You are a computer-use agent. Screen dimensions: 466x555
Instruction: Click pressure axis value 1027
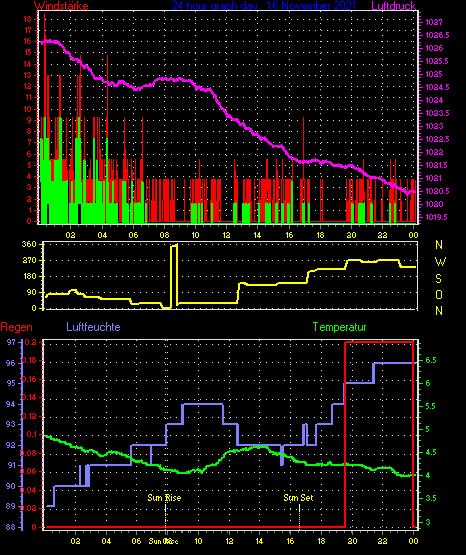[x=434, y=22]
